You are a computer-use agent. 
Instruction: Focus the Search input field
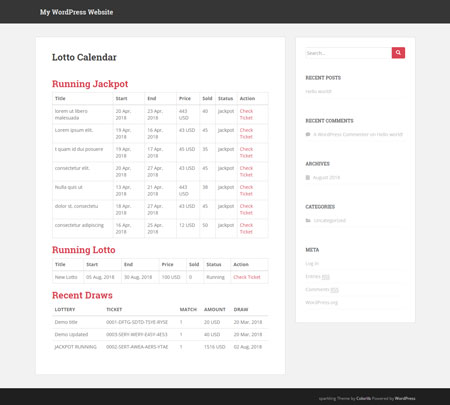pos(348,53)
